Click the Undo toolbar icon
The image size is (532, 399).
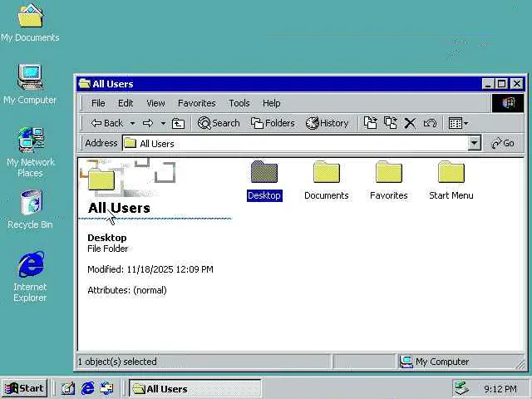click(430, 123)
